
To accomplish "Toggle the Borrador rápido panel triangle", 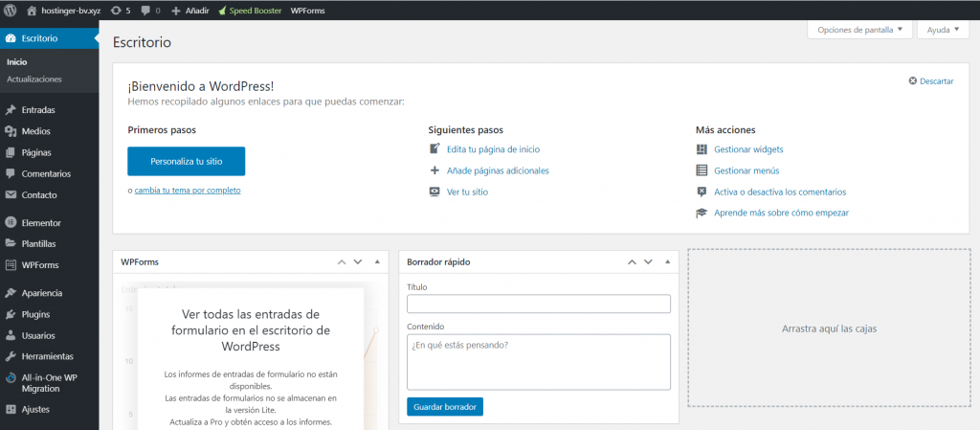I will click(x=668, y=261).
